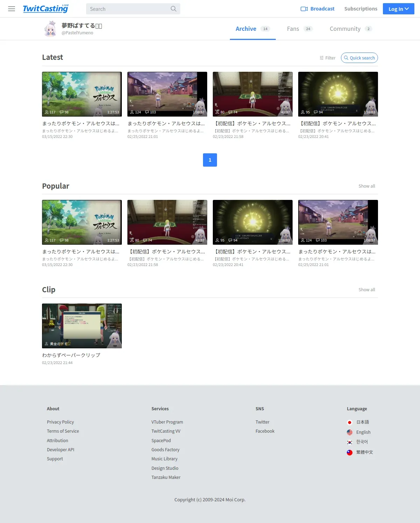This screenshot has height=523, width=420.
Task: Open Latest video thumbnail lasting 1:27:53
Action: tap(82, 94)
